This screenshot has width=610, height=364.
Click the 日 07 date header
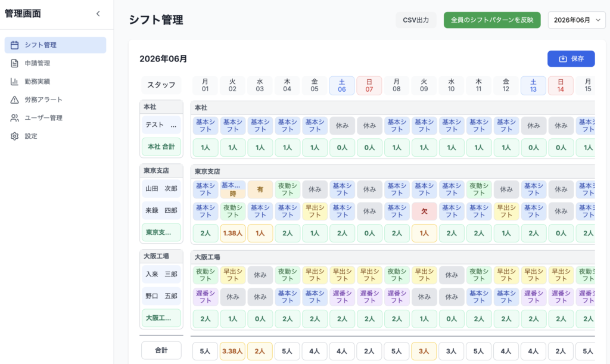point(369,86)
